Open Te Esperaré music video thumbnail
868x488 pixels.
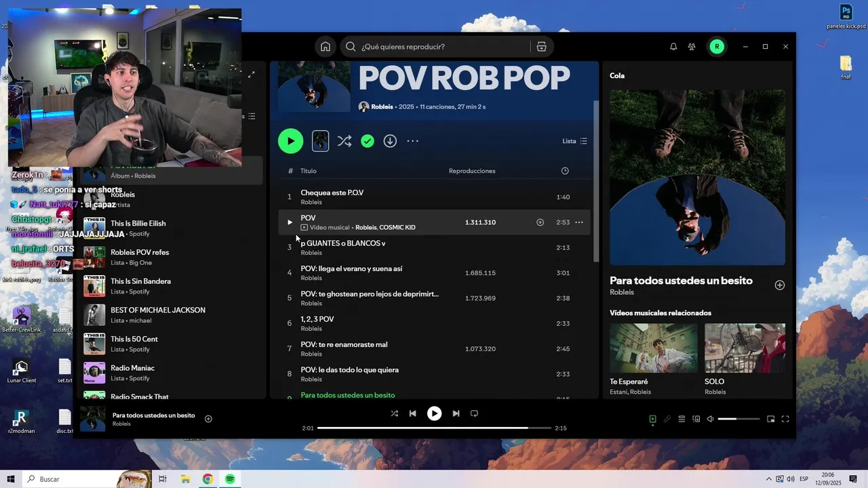[x=653, y=348]
